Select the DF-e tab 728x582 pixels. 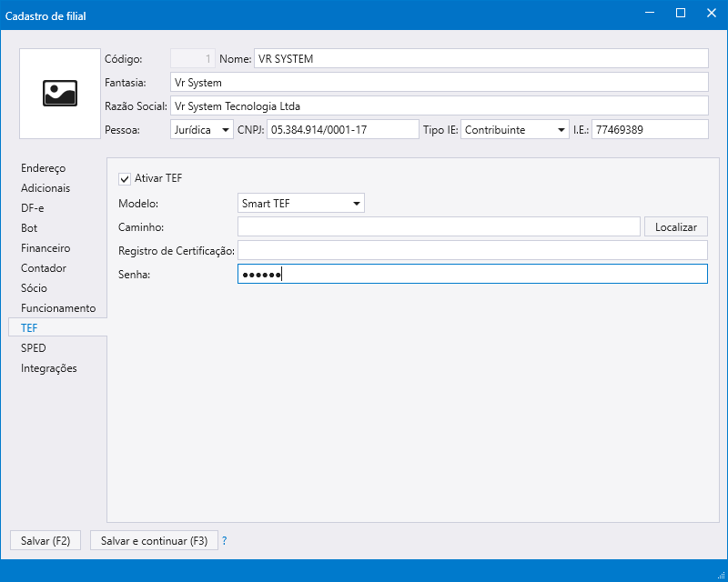point(33,208)
